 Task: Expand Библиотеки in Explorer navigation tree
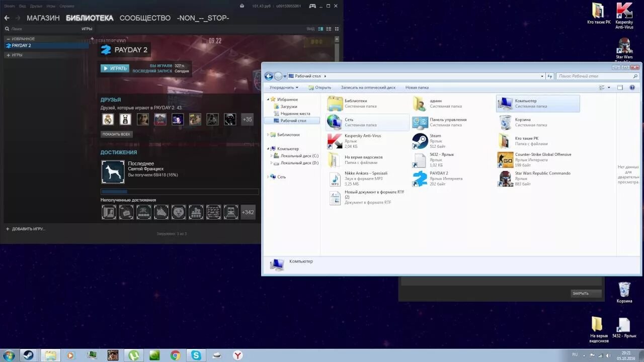[269, 135]
